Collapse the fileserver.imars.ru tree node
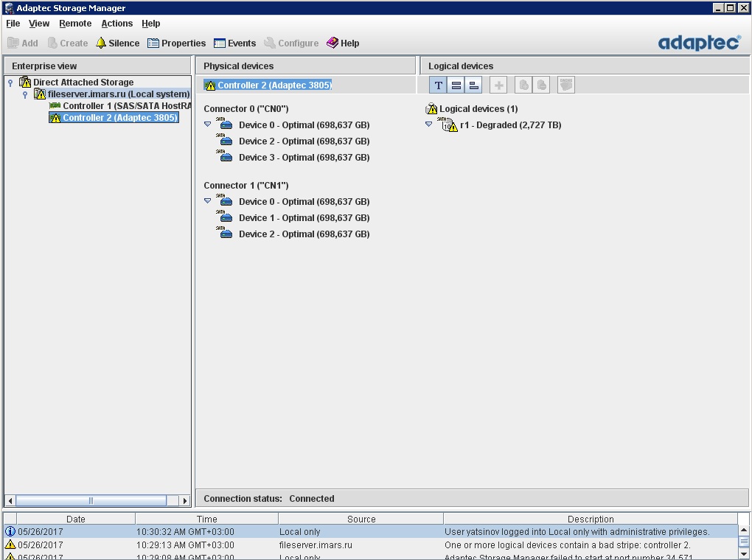This screenshot has height=560, width=752. 25,94
